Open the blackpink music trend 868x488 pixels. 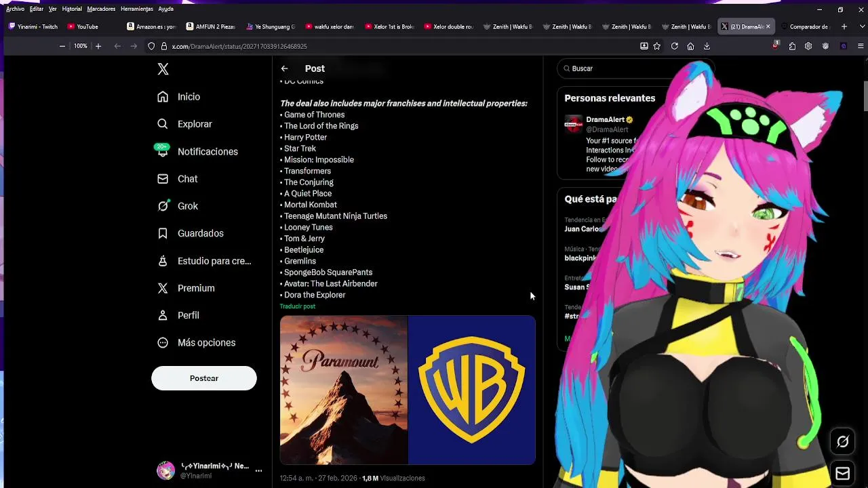pyautogui.click(x=580, y=258)
